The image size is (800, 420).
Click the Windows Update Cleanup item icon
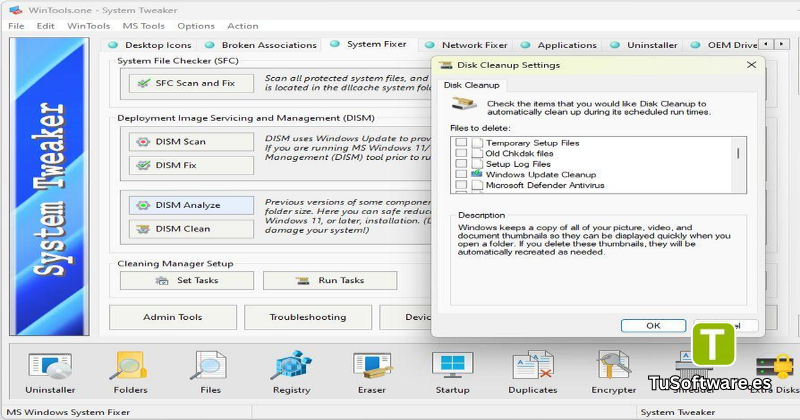(477, 174)
